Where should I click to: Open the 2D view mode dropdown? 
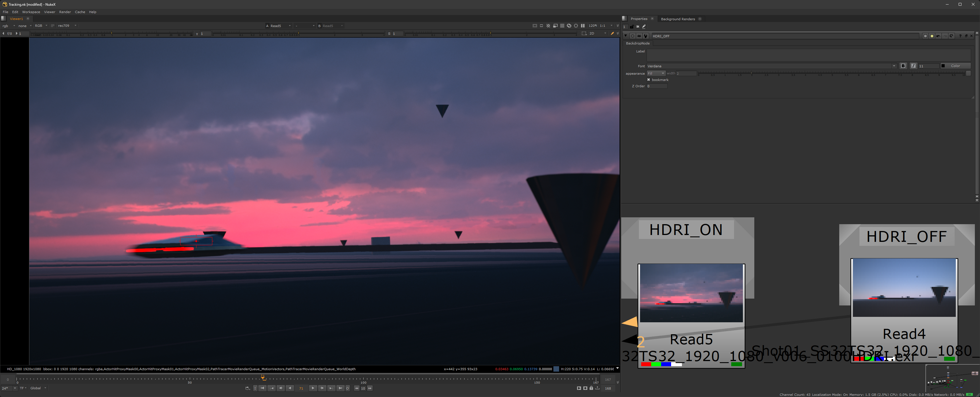[x=598, y=33]
